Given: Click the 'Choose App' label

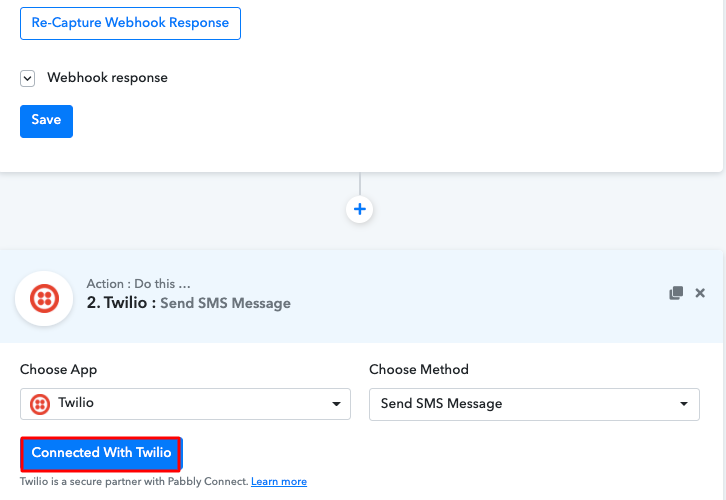Looking at the screenshot, I should tap(58, 369).
